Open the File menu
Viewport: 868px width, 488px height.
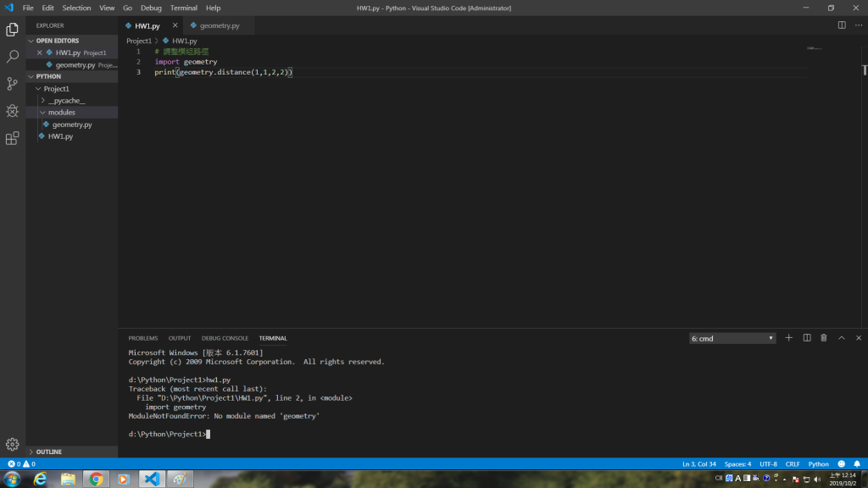point(28,8)
